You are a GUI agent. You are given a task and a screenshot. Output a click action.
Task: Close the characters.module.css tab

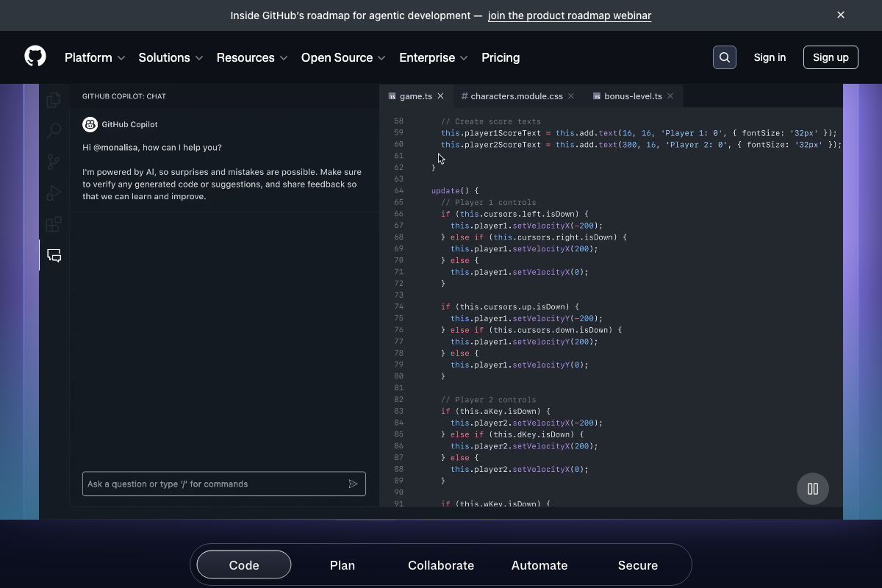tap(571, 96)
